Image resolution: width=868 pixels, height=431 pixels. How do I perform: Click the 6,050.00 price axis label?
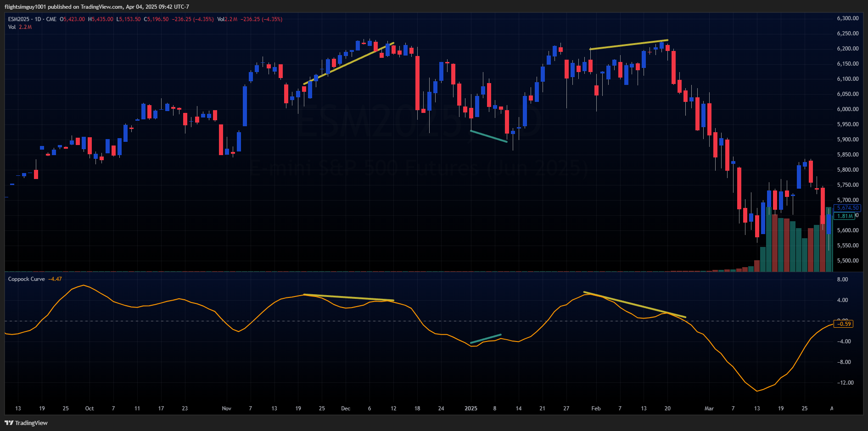[x=848, y=94]
